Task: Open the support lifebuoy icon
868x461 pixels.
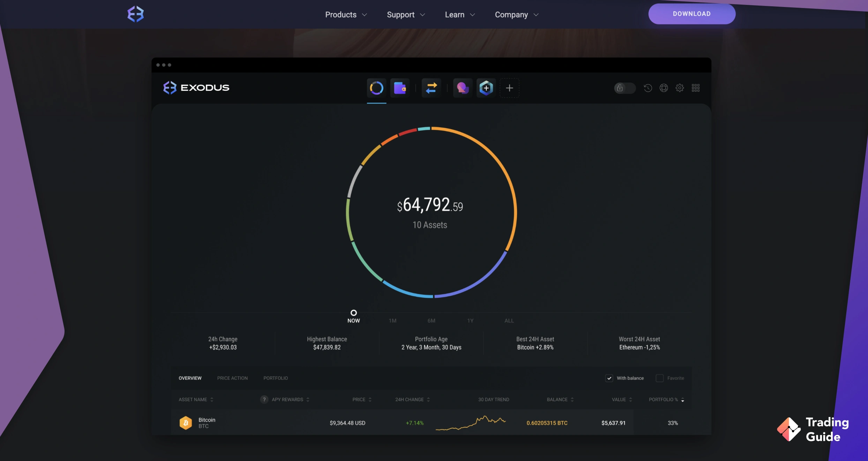Action: coord(664,88)
